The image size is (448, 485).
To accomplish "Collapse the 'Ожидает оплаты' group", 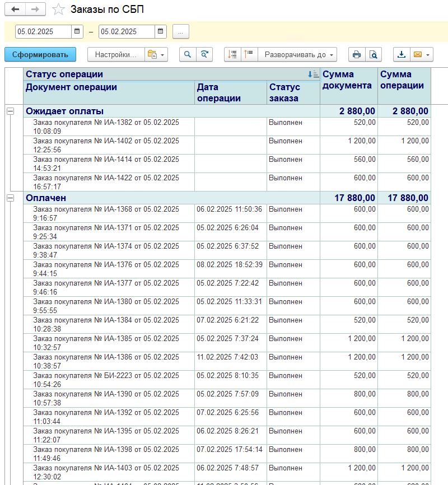I will coord(10,111).
